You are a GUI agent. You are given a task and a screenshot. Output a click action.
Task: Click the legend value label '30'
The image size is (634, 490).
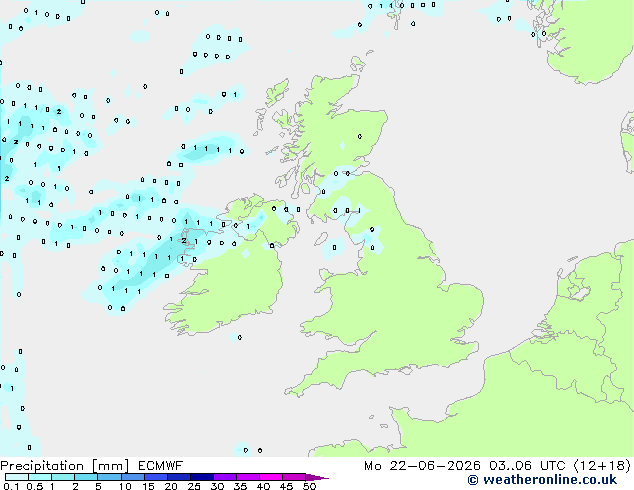217,486
